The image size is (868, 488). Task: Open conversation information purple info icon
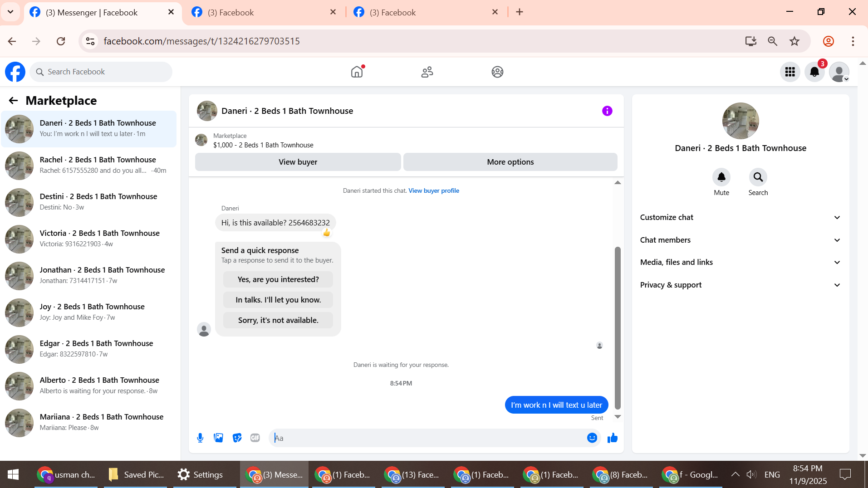point(607,111)
